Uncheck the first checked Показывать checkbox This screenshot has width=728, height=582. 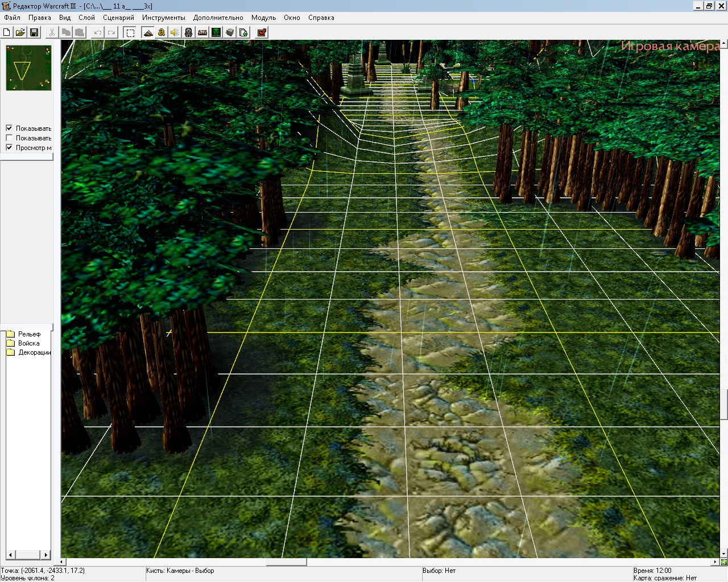click(9, 128)
